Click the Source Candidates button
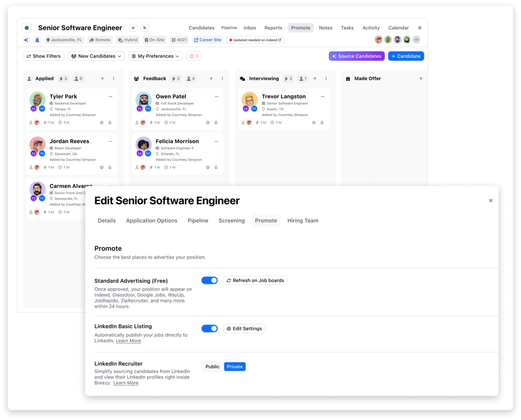521x420 pixels. pos(357,56)
